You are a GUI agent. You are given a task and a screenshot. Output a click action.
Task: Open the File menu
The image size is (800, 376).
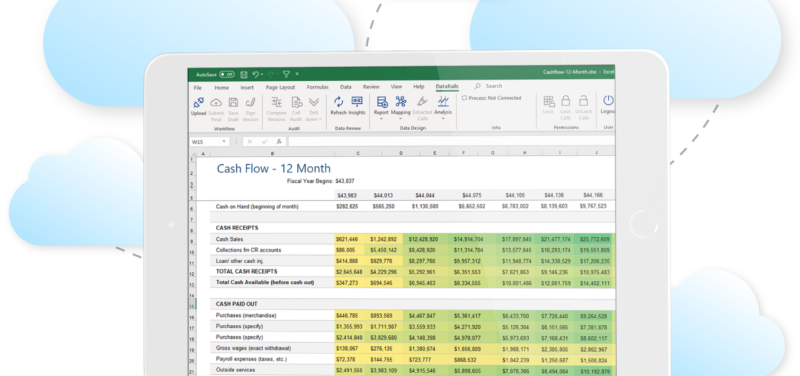pyautogui.click(x=197, y=88)
